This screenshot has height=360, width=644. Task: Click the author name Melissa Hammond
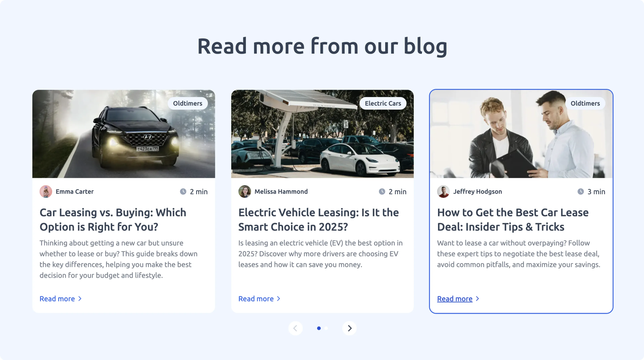281,192
